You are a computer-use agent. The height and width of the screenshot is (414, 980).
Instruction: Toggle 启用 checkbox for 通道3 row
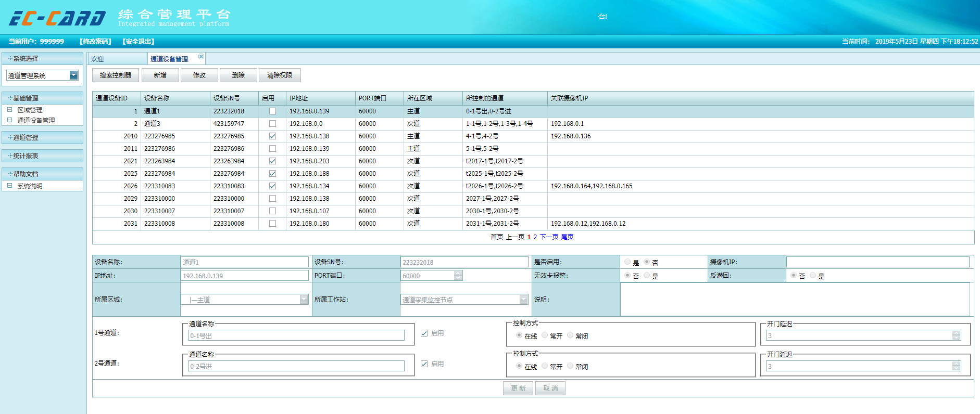272,124
